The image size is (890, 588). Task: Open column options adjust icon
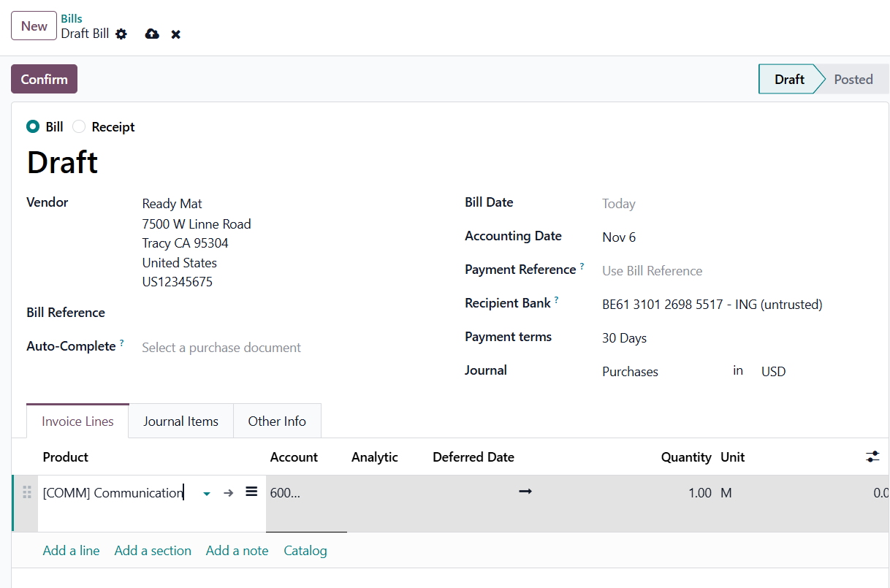pyautogui.click(x=872, y=457)
